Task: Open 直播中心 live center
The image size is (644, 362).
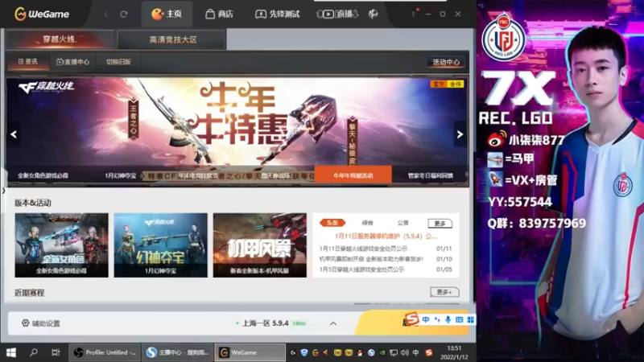Action: pyautogui.click(x=72, y=62)
